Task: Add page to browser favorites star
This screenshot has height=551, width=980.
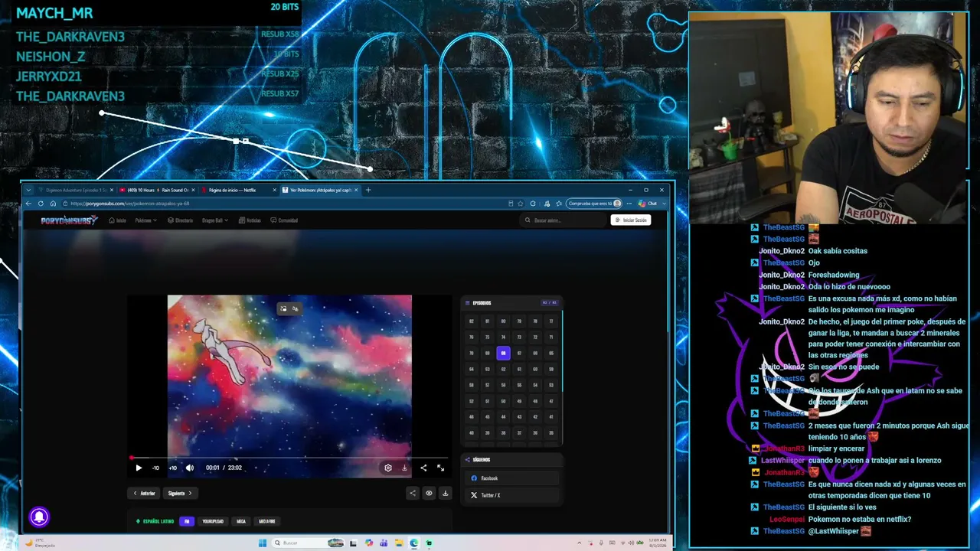Action: pos(521,204)
